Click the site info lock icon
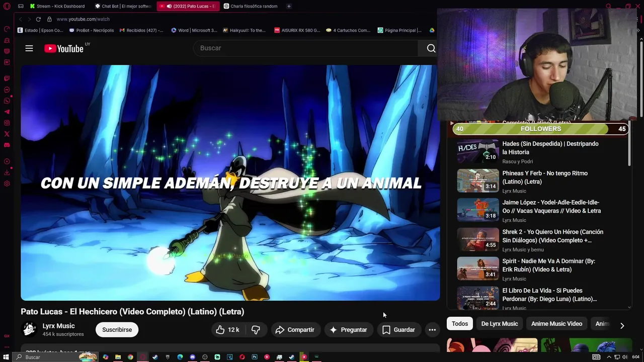Screen dimensions: 644x362 pyautogui.click(x=49, y=19)
